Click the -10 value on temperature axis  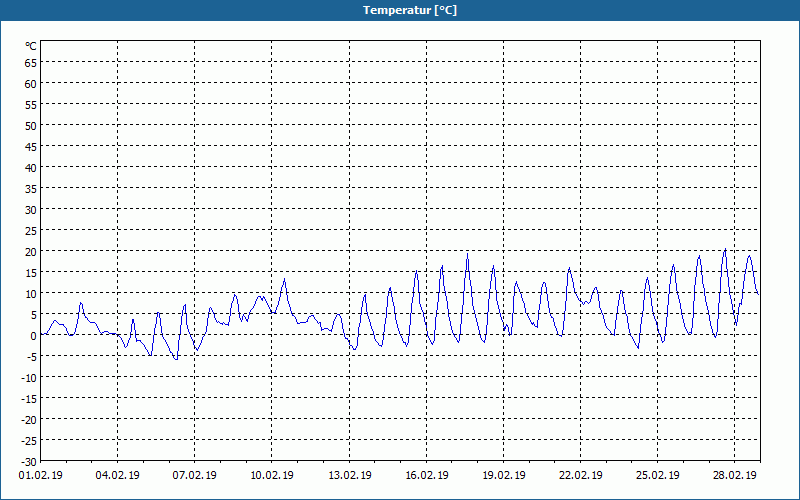click(x=29, y=378)
